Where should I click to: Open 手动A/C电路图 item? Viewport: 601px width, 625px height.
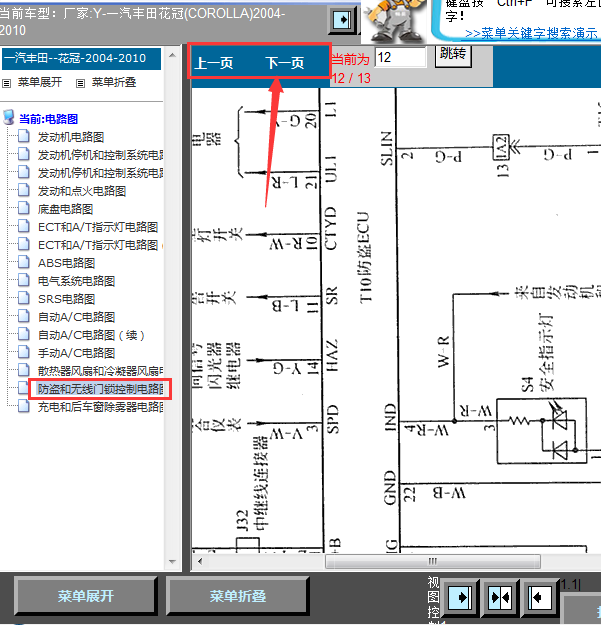tap(77, 353)
